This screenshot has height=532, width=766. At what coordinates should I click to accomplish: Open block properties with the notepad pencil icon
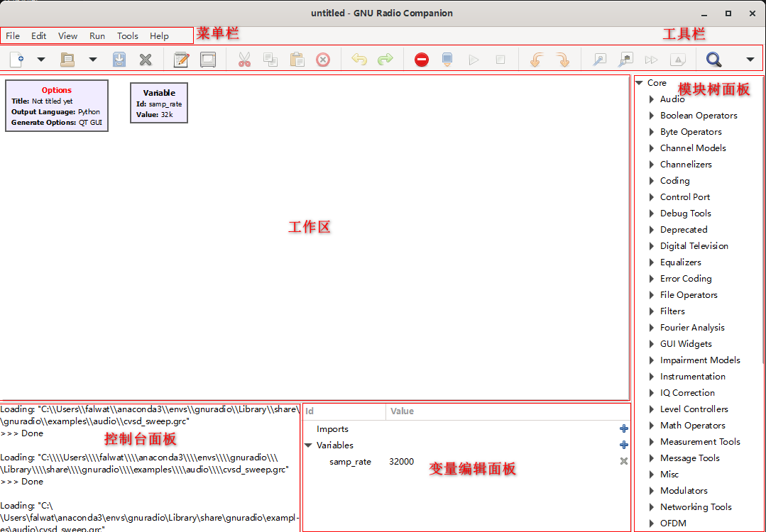tap(182, 60)
